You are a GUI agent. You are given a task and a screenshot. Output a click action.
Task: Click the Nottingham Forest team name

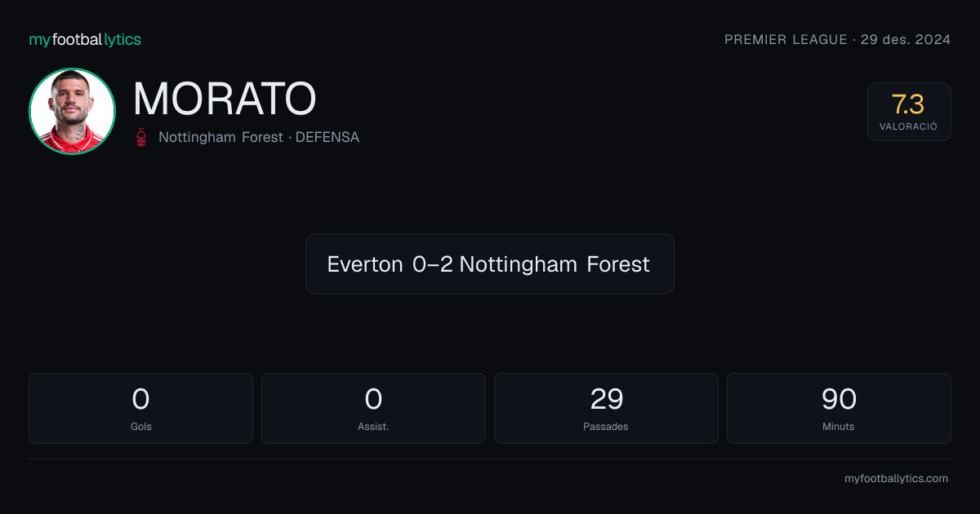pos(220,137)
